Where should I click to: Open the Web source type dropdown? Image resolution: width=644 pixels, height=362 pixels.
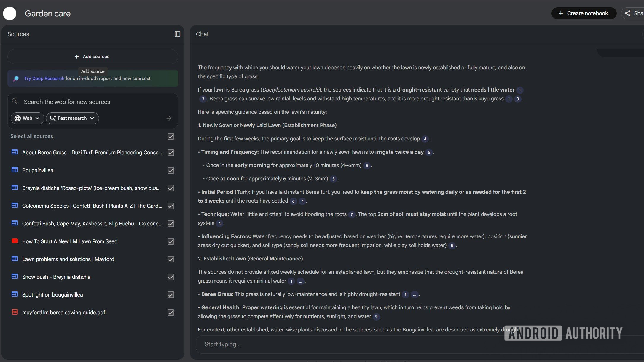tap(27, 118)
